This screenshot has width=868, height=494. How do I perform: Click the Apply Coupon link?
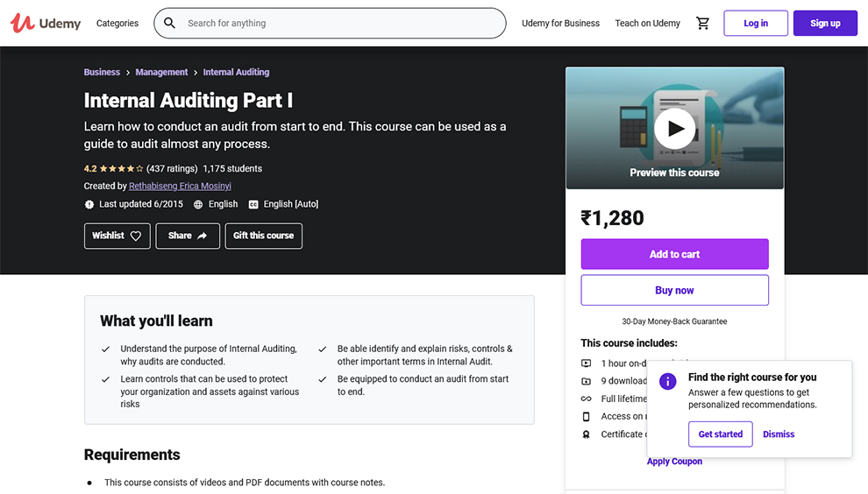pos(674,462)
